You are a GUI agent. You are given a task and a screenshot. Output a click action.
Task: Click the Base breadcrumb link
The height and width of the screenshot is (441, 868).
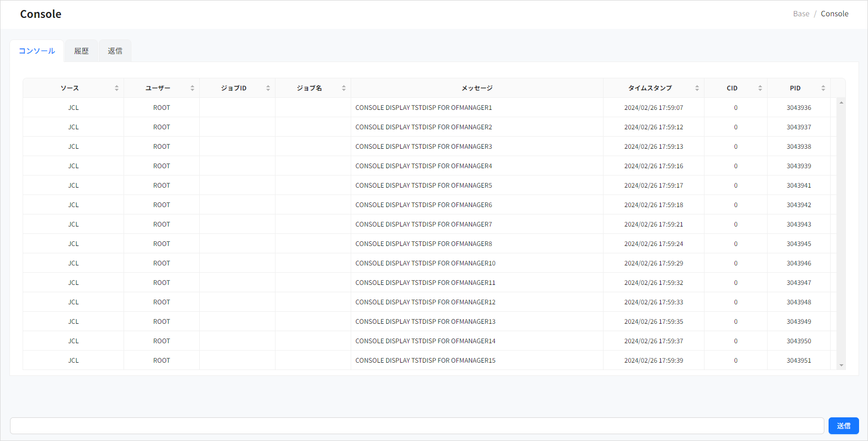[801, 14]
